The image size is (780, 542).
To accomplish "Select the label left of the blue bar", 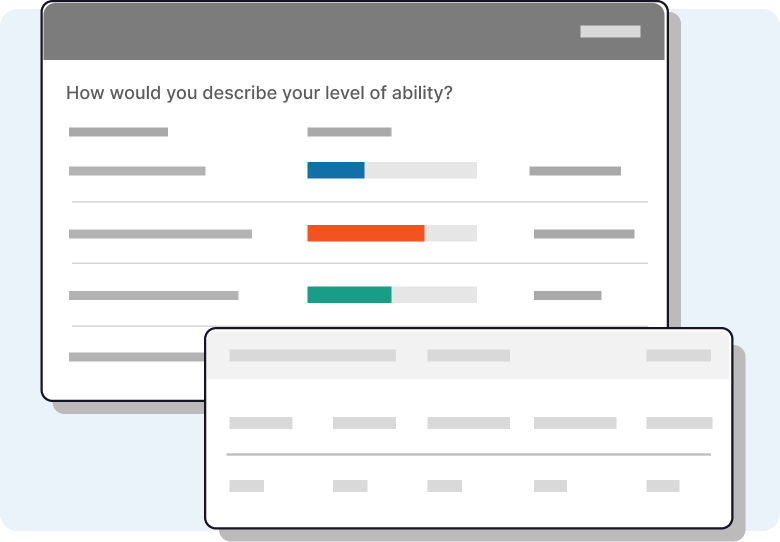I will coord(137,171).
